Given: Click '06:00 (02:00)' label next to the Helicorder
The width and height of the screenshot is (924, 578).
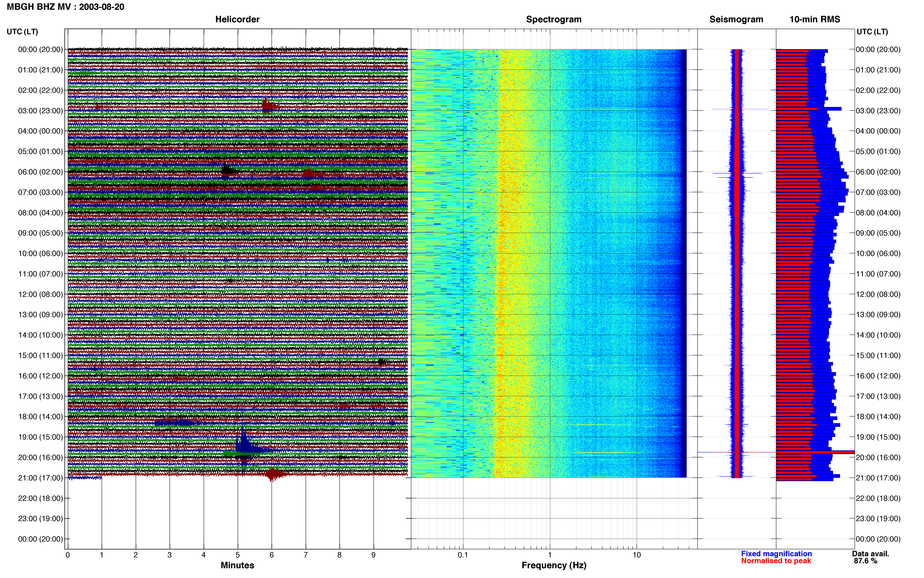Looking at the screenshot, I should [x=41, y=172].
